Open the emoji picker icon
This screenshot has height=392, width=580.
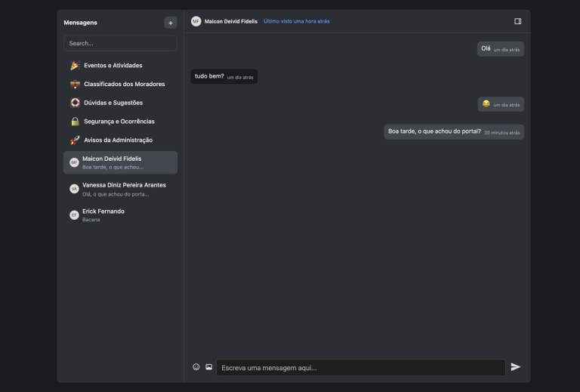196,367
